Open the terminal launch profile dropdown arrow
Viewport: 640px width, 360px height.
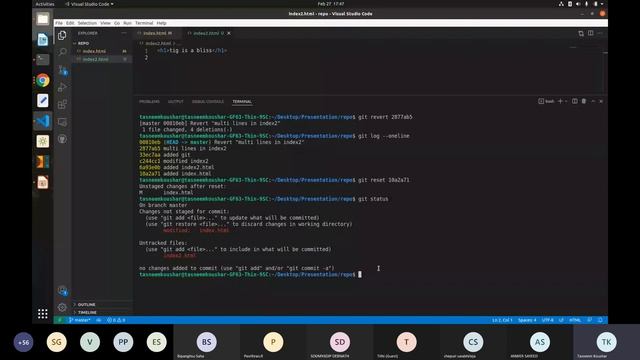566,101
